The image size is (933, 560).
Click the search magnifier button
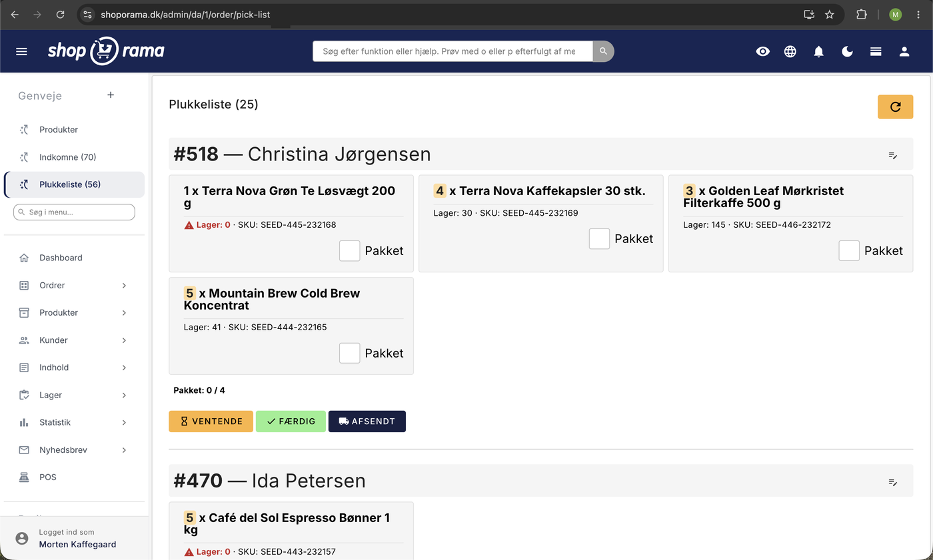click(603, 51)
